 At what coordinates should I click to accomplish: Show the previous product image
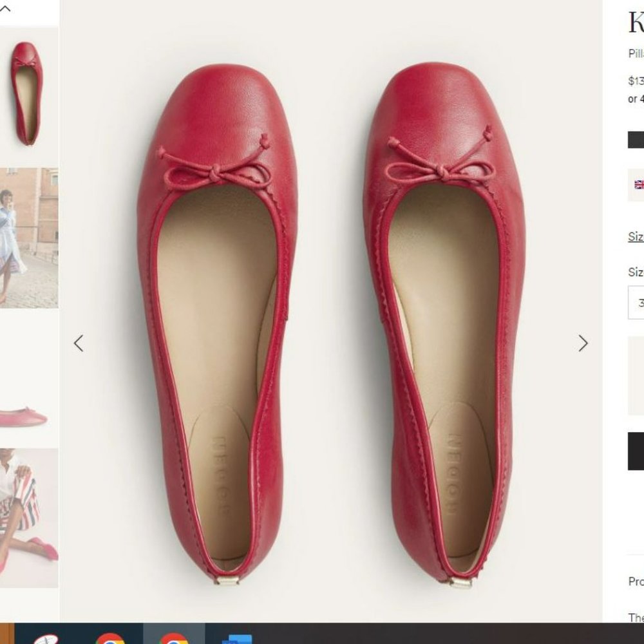pyautogui.click(x=79, y=343)
